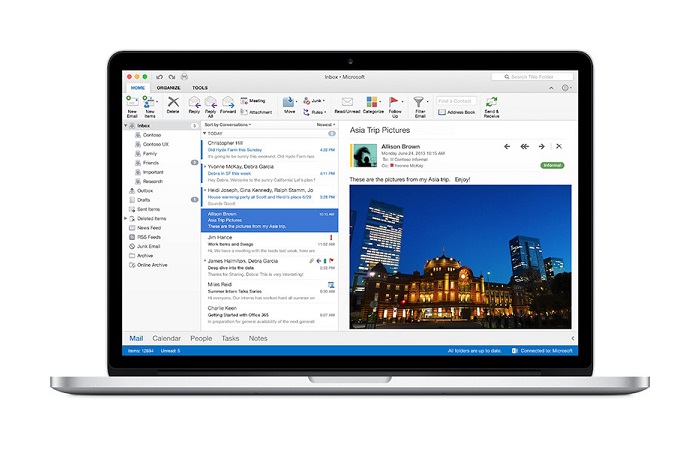Switch to Notes view
The width and height of the screenshot is (700, 450).
point(258,338)
